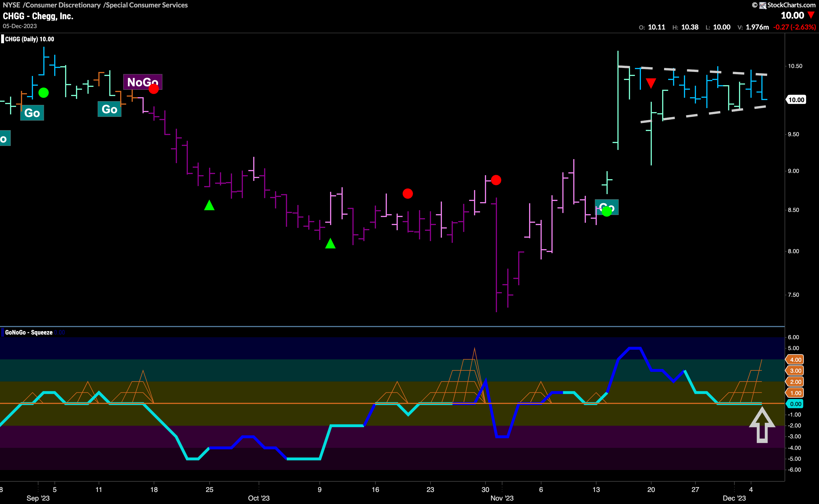Click the red dot near Oct 31
The height and width of the screenshot is (504, 819).
pos(496,180)
